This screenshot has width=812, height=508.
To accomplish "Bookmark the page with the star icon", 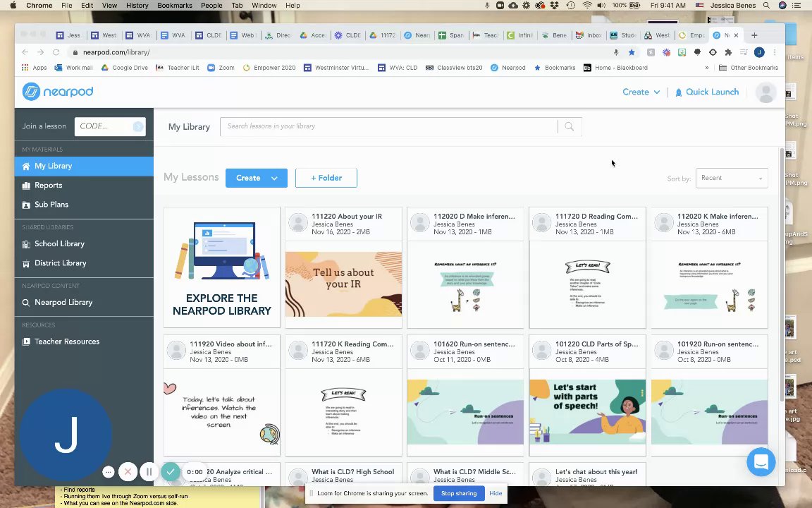I will pyautogui.click(x=632, y=52).
